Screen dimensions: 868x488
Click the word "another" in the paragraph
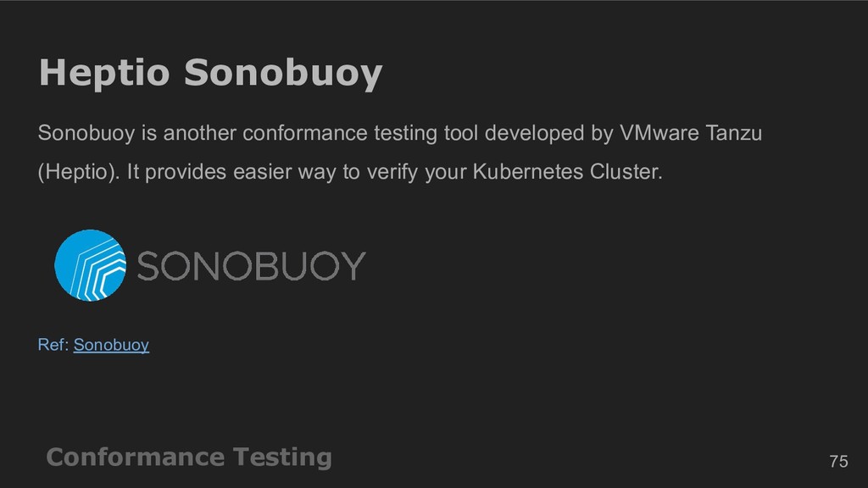click(x=200, y=133)
